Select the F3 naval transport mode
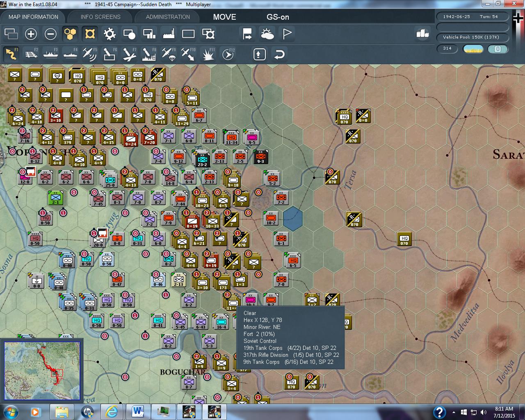 [x=50, y=54]
